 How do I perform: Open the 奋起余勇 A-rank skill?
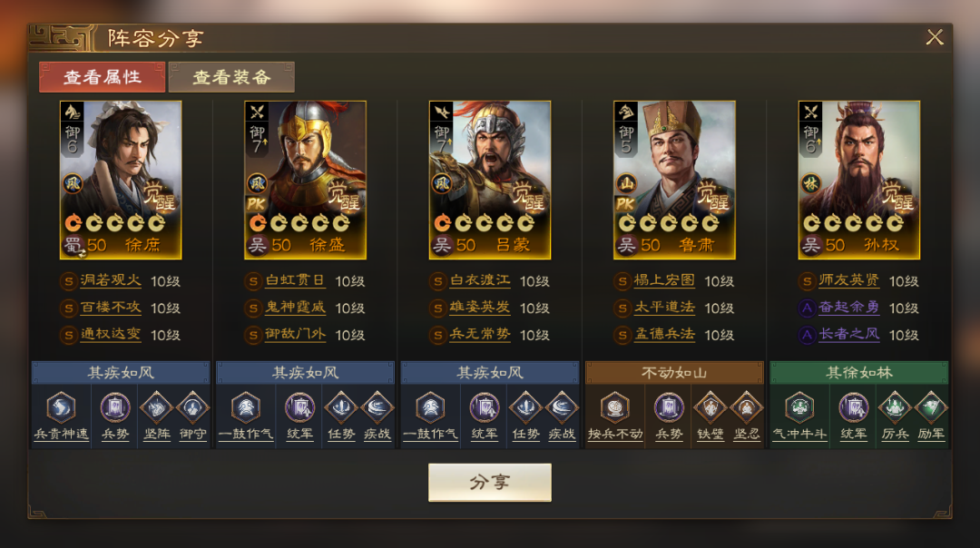coord(848,308)
